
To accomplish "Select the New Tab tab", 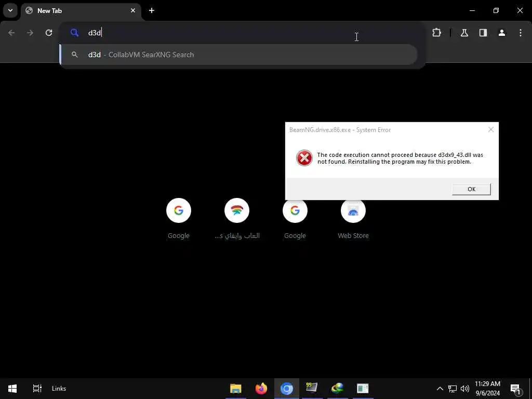I will [x=82, y=10].
